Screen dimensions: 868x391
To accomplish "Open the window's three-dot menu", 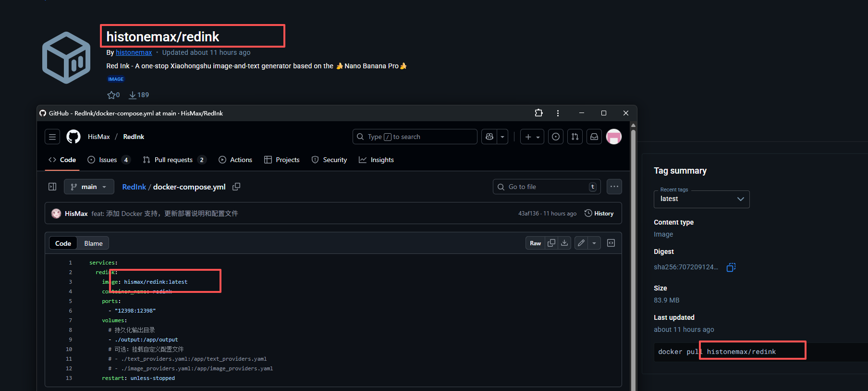I will click(x=558, y=113).
